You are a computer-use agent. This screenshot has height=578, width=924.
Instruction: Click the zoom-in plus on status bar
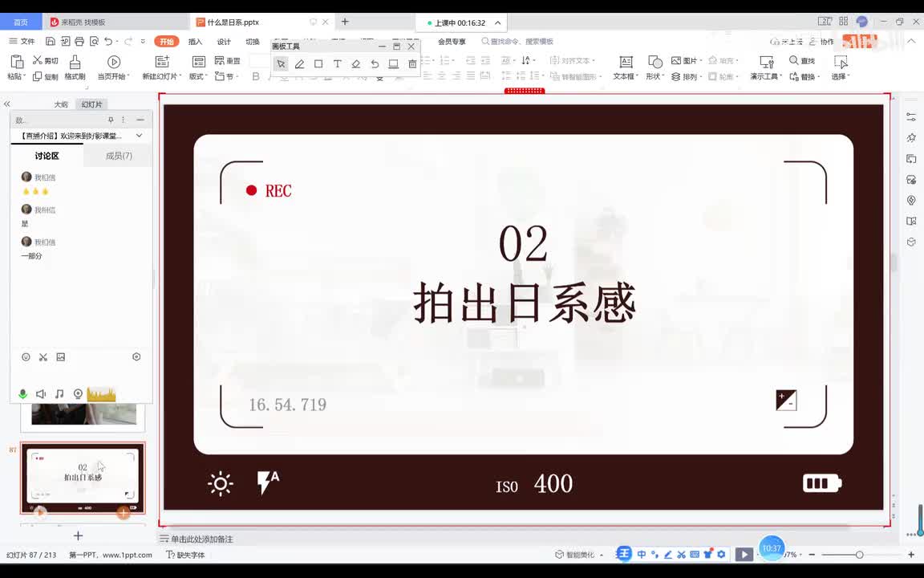911,555
